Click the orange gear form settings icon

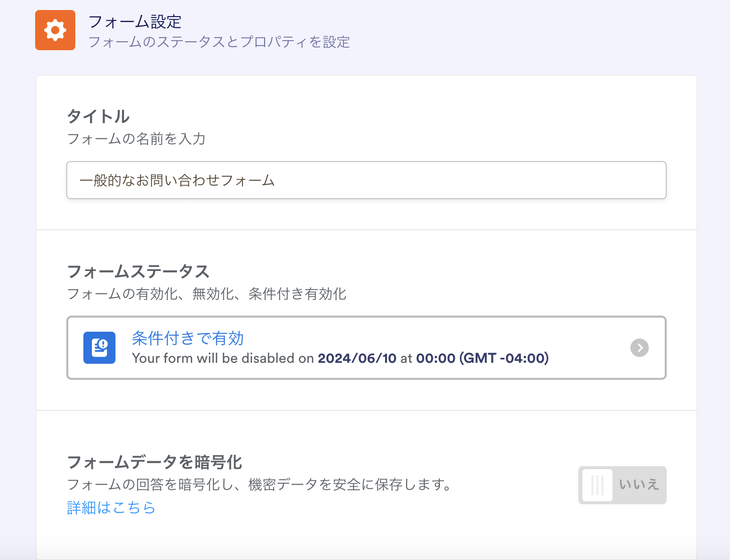tap(55, 30)
